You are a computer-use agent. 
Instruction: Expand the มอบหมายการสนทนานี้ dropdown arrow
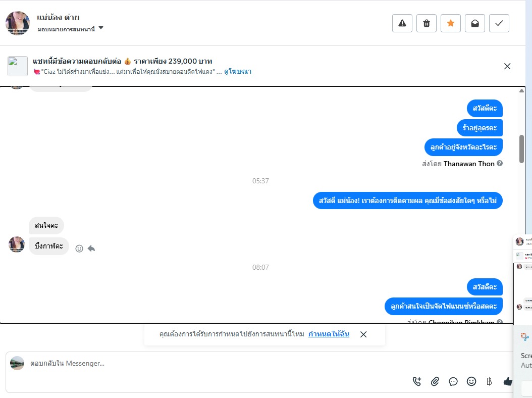pos(101,28)
